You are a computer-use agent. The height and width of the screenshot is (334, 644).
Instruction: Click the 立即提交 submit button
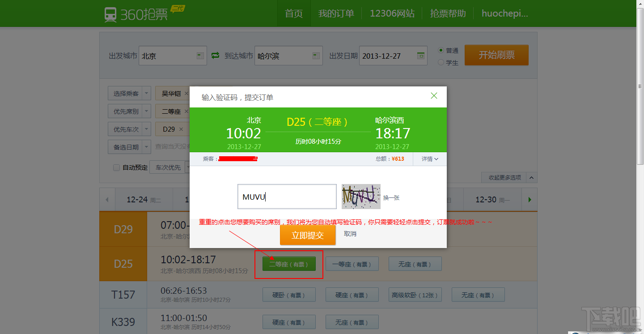pyautogui.click(x=308, y=235)
